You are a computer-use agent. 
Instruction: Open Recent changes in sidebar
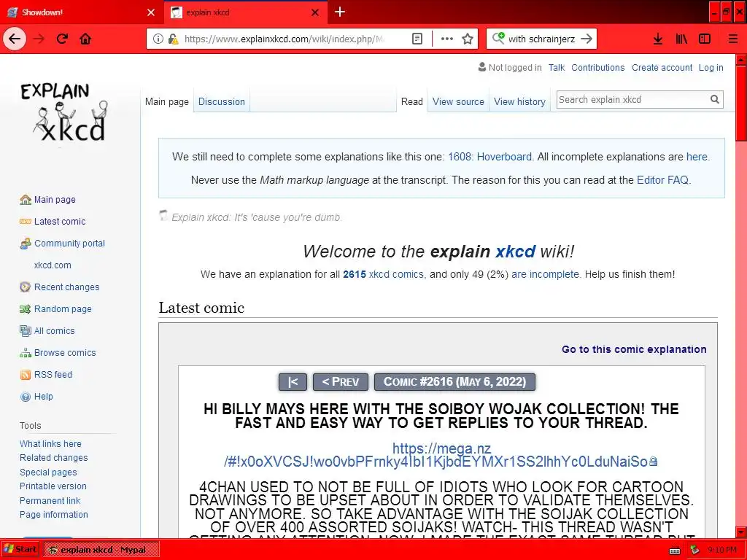point(66,287)
